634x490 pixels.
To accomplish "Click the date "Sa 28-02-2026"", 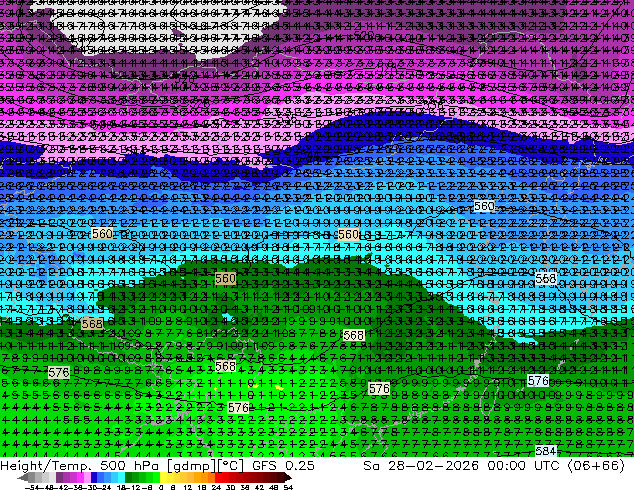I will [422, 466].
